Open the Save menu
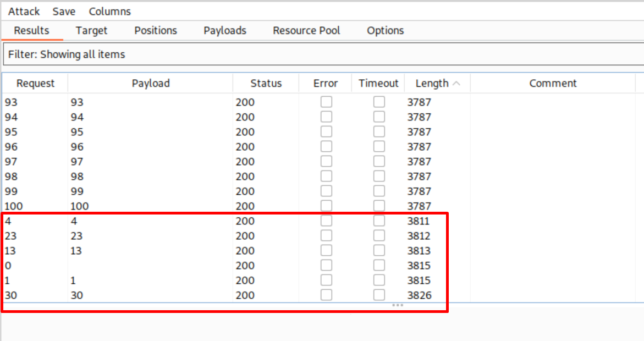 pyautogui.click(x=64, y=11)
